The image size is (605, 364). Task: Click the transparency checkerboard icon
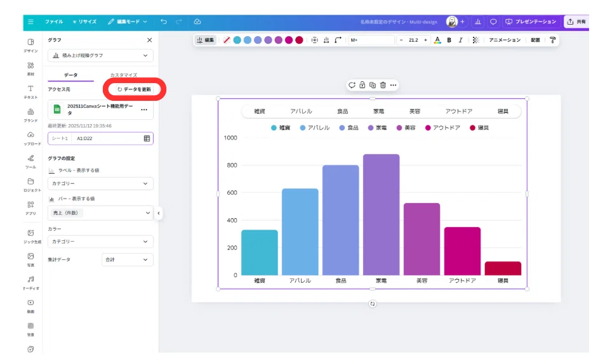(475, 40)
